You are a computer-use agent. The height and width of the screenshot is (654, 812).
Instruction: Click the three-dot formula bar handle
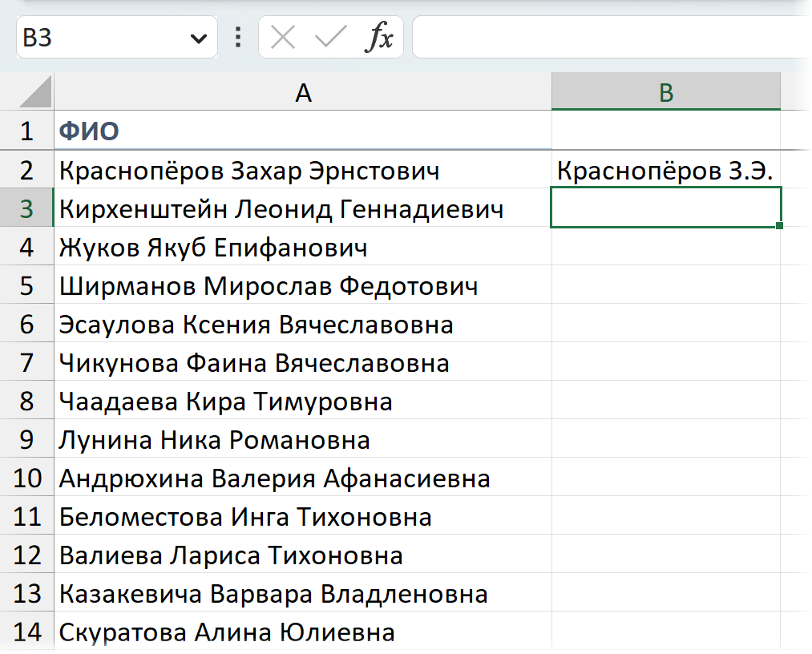[x=238, y=38]
